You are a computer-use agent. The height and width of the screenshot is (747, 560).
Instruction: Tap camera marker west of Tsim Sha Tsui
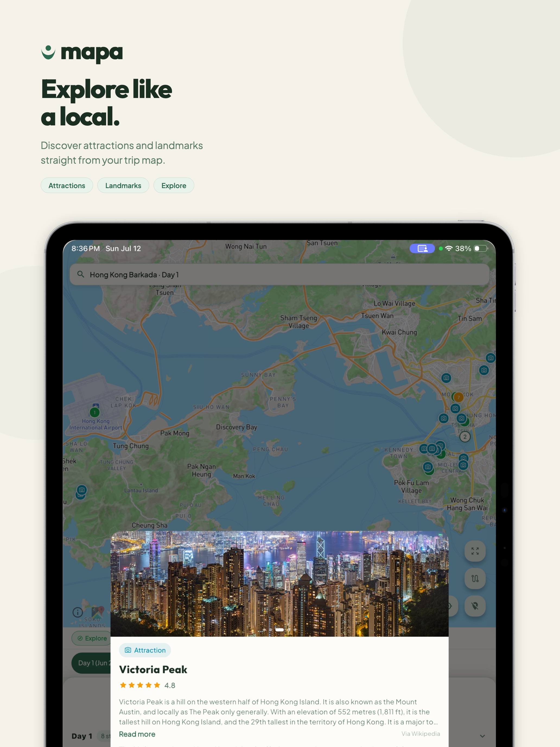point(444,418)
